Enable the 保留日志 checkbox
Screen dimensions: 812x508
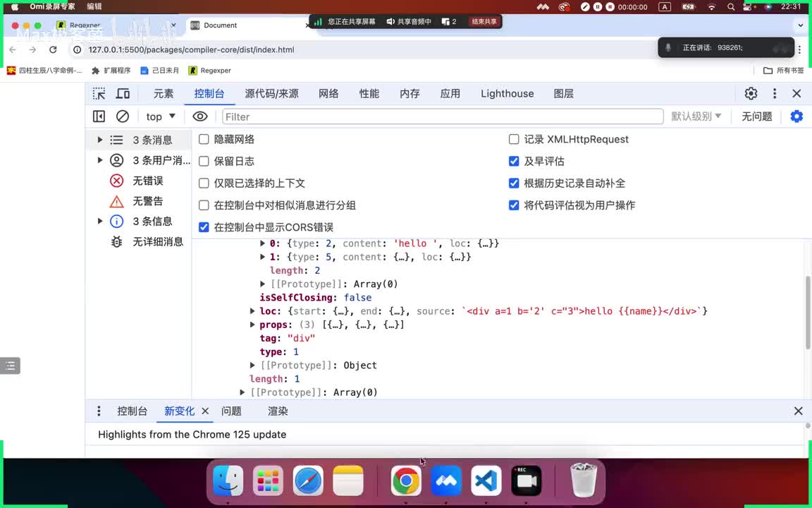pyautogui.click(x=204, y=161)
